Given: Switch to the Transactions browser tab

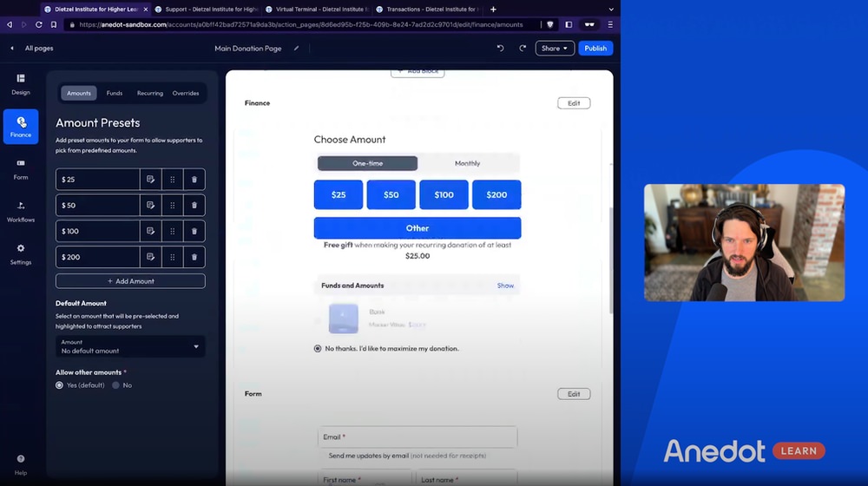Looking at the screenshot, I should pyautogui.click(x=427, y=9).
